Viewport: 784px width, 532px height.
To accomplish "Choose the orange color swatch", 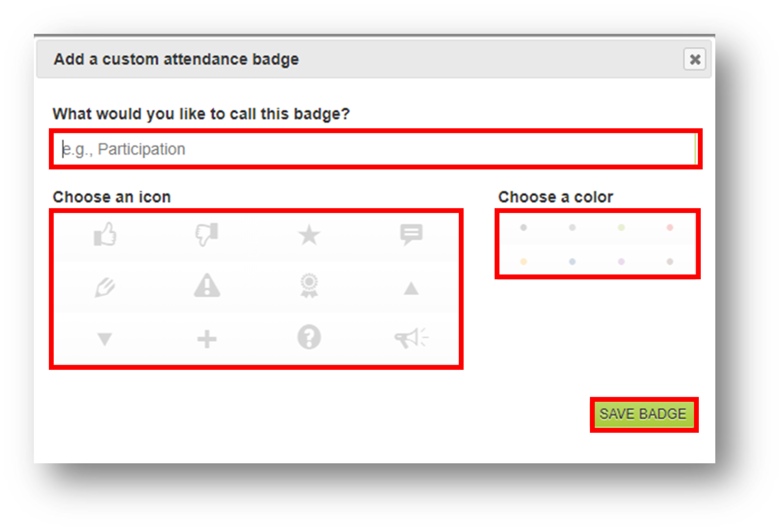I will pos(523,261).
